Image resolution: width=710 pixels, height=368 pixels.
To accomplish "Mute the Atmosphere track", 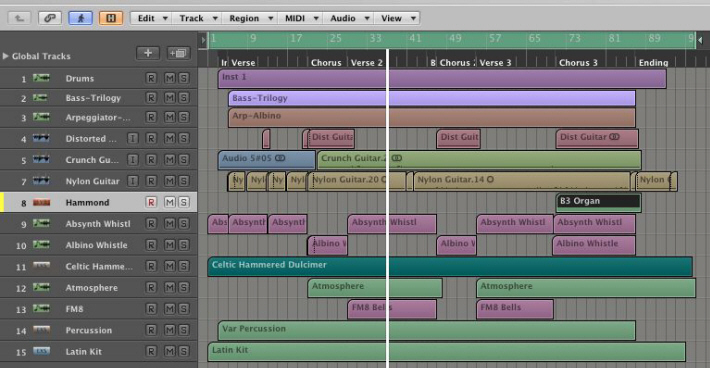I will [169, 287].
